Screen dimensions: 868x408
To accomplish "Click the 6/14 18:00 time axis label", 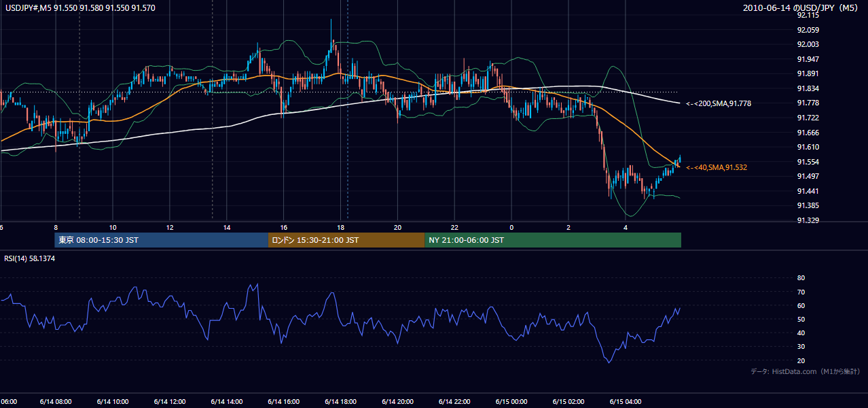I will [x=341, y=401].
